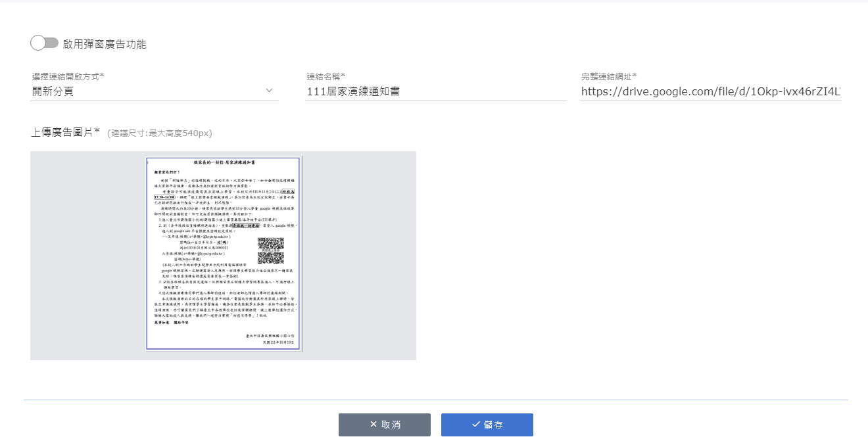Click the checkmark icon on the 儲存 button
The height and width of the screenshot is (441, 868).
[475, 425]
